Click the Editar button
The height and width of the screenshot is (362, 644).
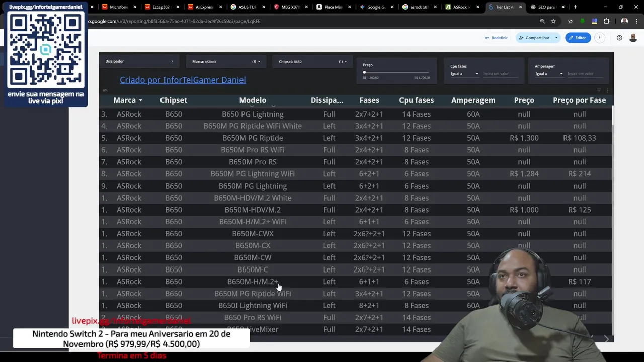577,38
